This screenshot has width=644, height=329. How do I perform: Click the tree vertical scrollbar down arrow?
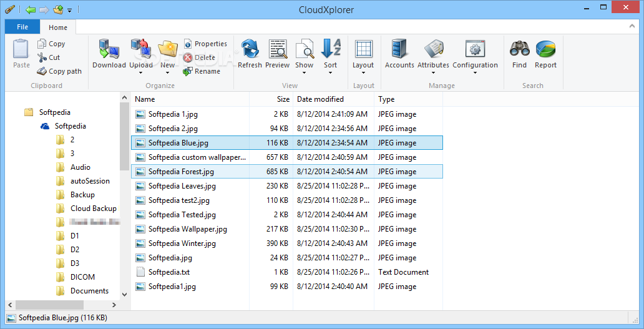pos(124,295)
